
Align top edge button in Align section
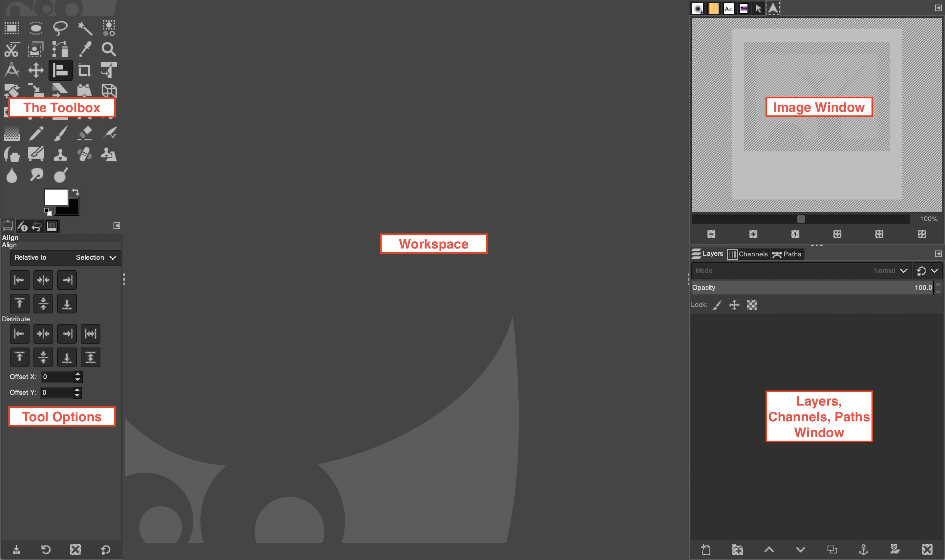tap(19, 304)
